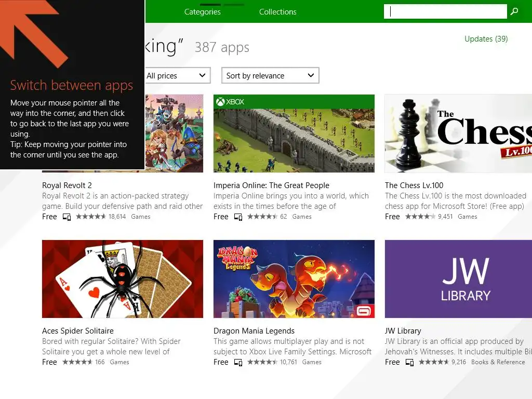Image resolution: width=532 pixels, height=399 pixels.
Task: Focus the Store search box
Action: (x=445, y=11)
